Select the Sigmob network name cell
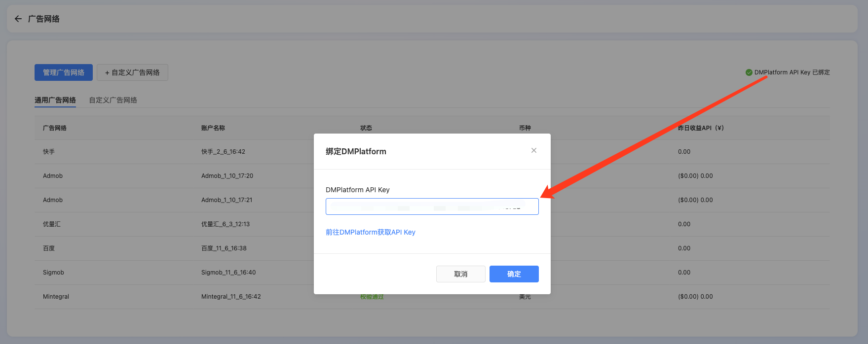This screenshot has height=344, width=868. point(53,273)
